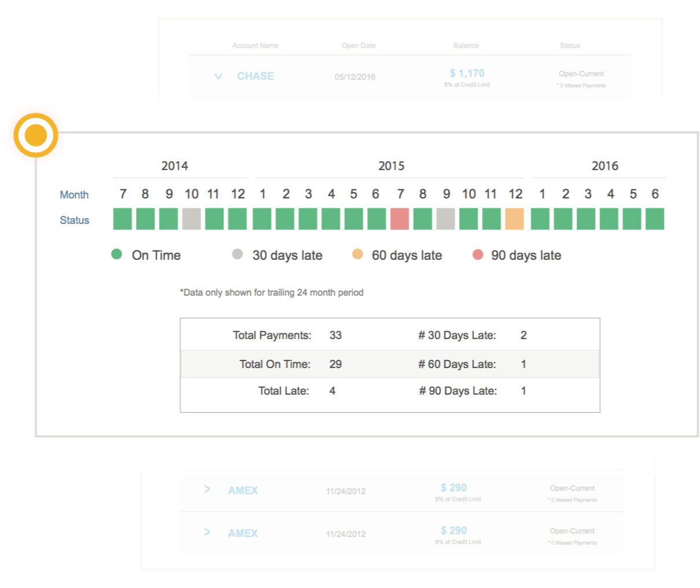Viewport: 700px width, 588px height.
Task: Toggle the September 2015 status square
Action: coord(446,219)
